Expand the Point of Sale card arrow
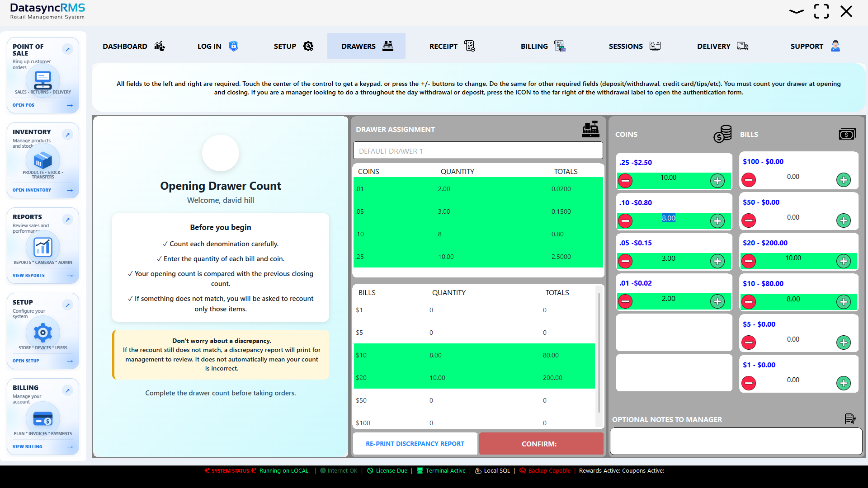Image resolution: width=868 pixels, height=488 pixels. pyautogui.click(x=67, y=49)
